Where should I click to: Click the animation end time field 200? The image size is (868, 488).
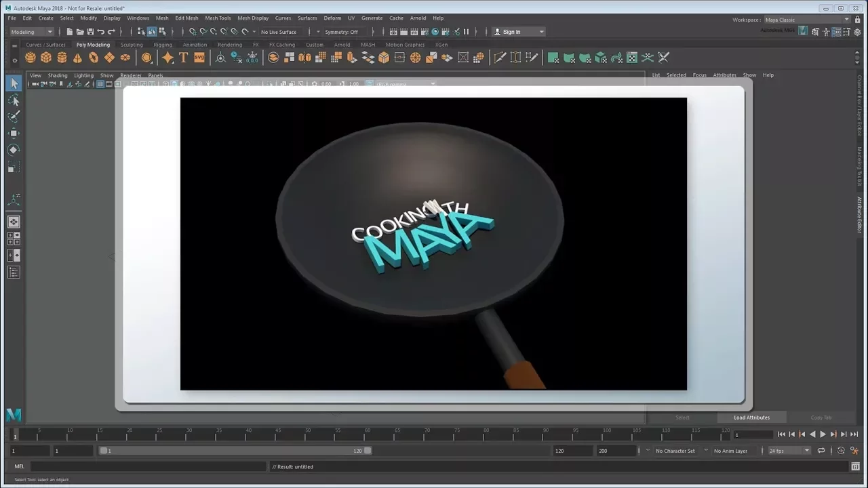616,451
